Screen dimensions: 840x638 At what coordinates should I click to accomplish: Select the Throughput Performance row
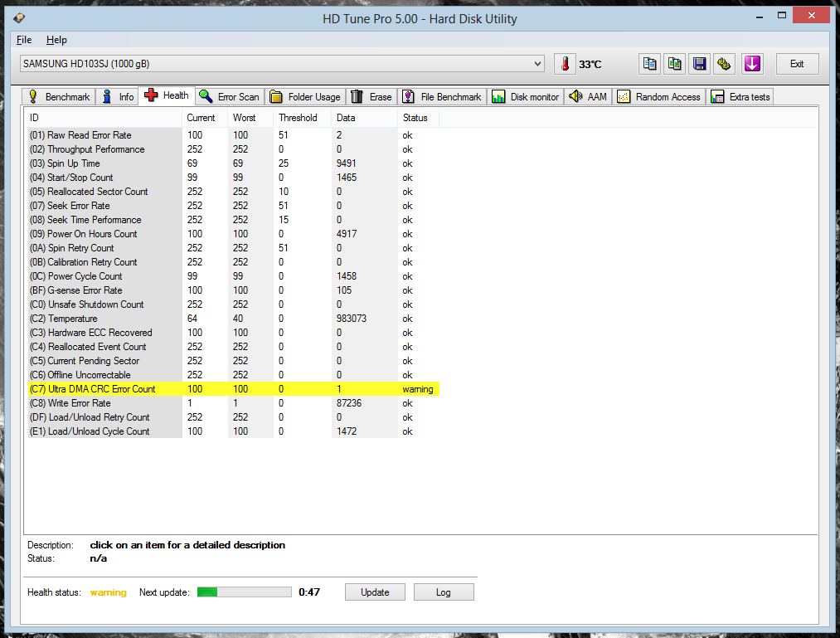[234, 149]
